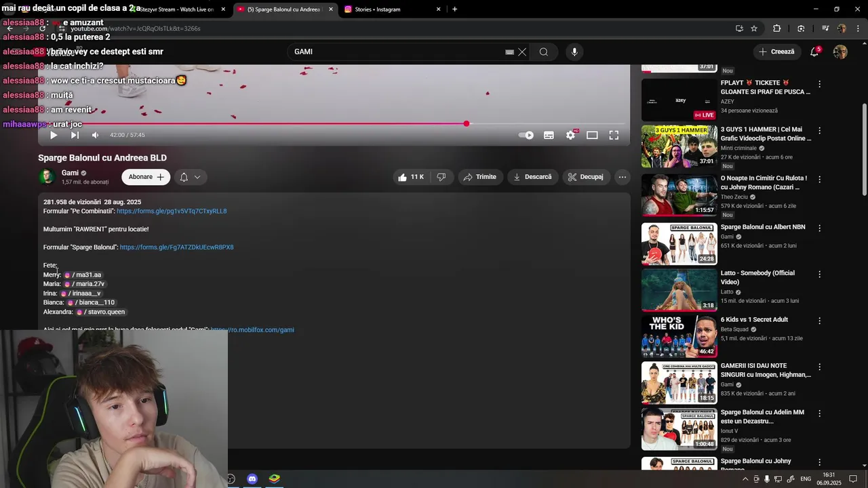Open the stavro.queen Instagram link
This screenshot has height=488, width=868.
(100, 312)
